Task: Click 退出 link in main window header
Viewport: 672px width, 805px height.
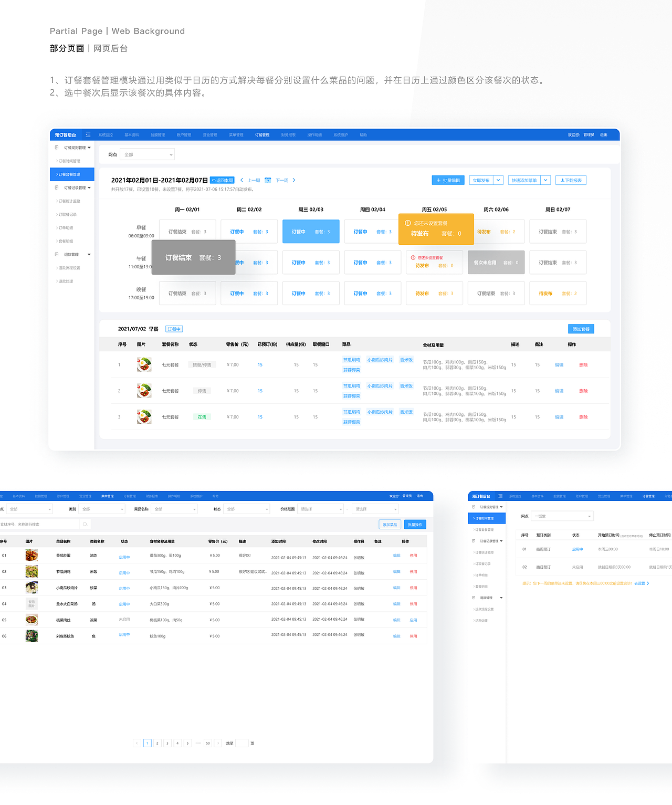Action: pos(604,135)
